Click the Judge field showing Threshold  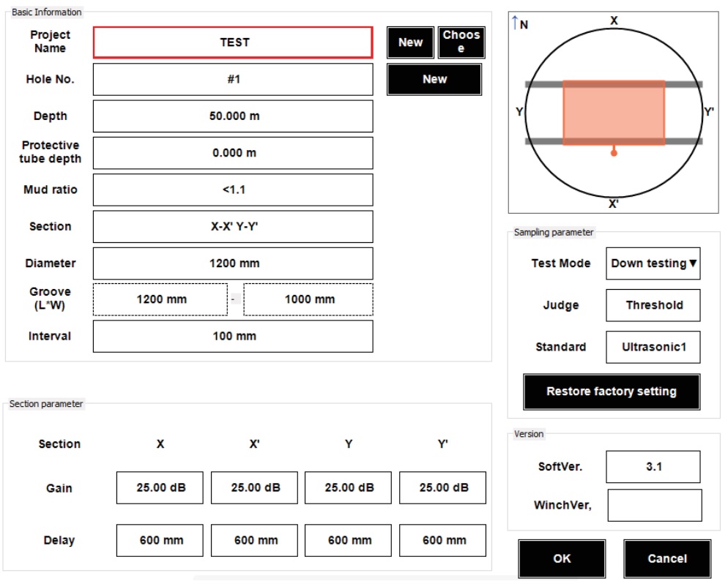655,306
